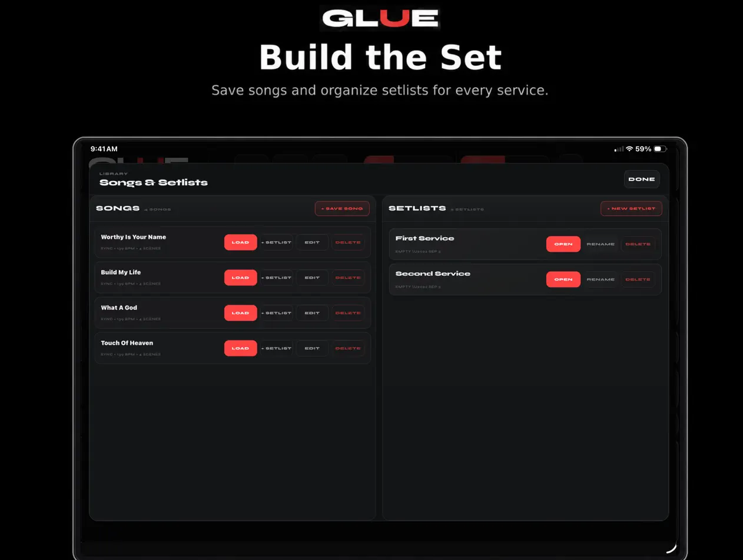Rename the First Service setlist
The height and width of the screenshot is (560, 743).
click(x=601, y=244)
